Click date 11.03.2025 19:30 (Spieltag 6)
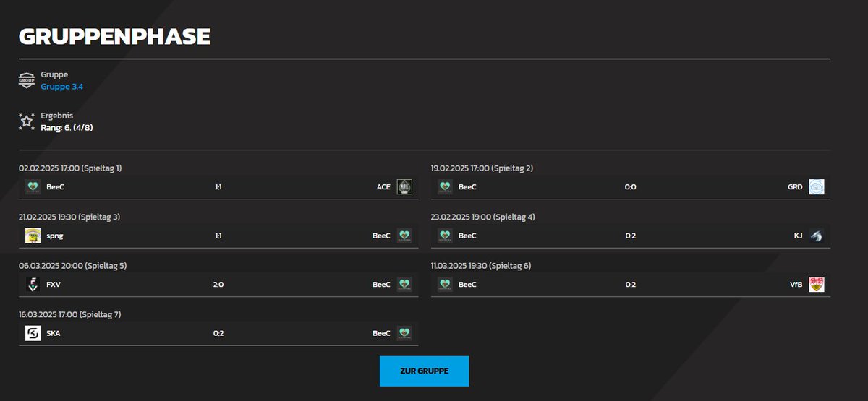This screenshot has height=401, width=868. (x=481, y=266)
